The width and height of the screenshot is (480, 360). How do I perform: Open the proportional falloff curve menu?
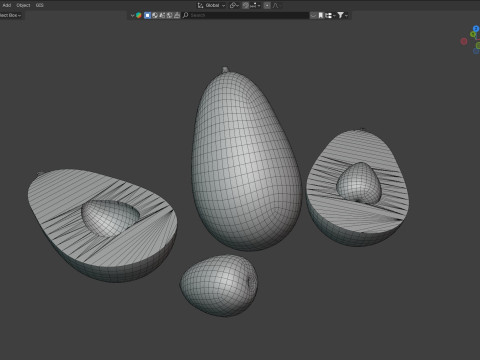coord(275,5)
